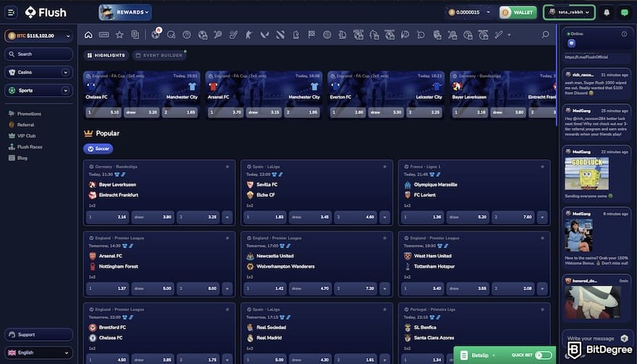Click the sidebar Search field
The height and width of the screenshot is (364, 637).
(x=39, y=54)
